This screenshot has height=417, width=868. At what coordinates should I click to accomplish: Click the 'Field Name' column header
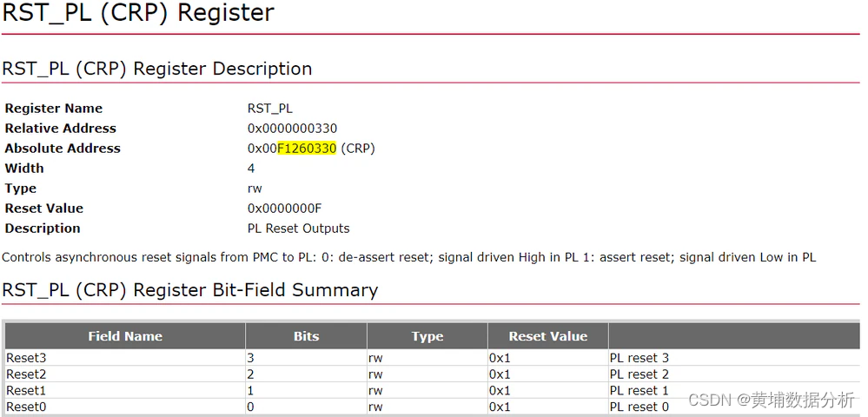125,336
